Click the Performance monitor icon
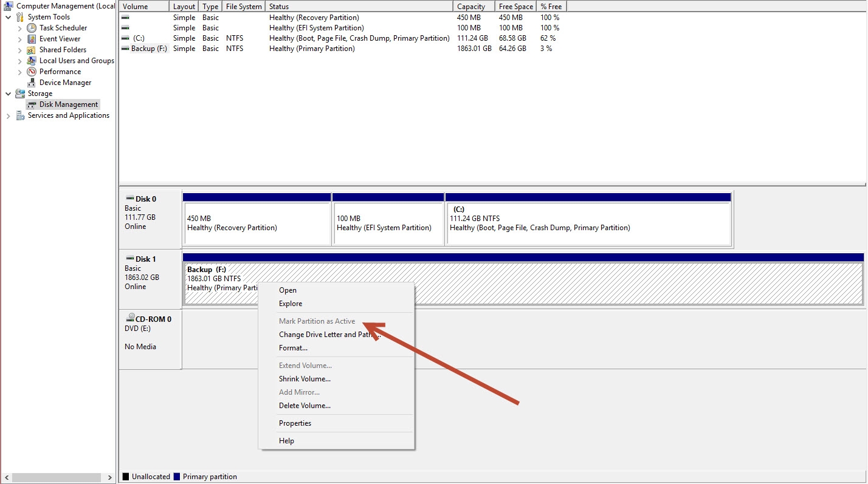868x484 pixels. (32, 72)
